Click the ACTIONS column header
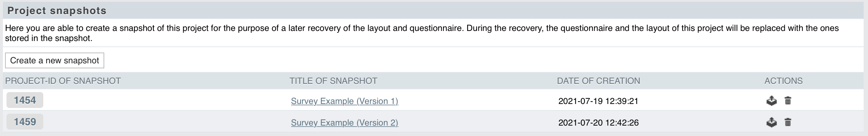This screenshot has width=868, height=136. (x=784, y=81)
